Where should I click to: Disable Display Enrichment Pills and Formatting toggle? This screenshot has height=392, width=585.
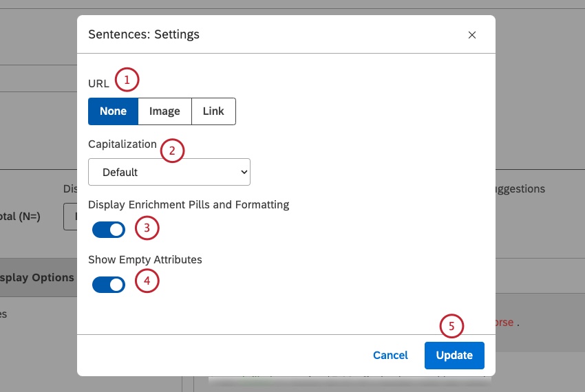click(109, 230)
